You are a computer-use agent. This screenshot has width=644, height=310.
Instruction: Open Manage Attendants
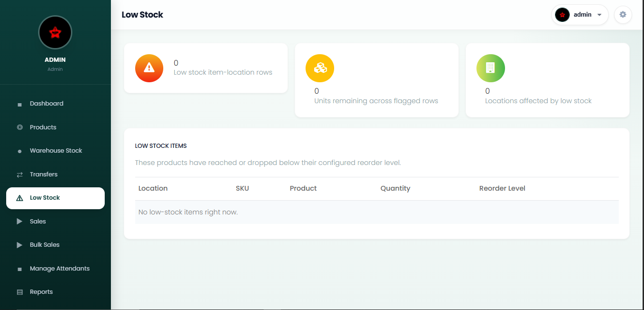coord(55,269)
